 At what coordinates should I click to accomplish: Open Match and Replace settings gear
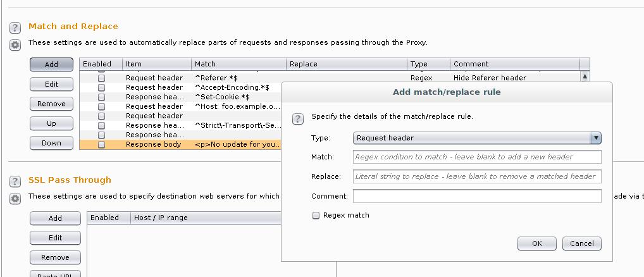click(15, 45)
